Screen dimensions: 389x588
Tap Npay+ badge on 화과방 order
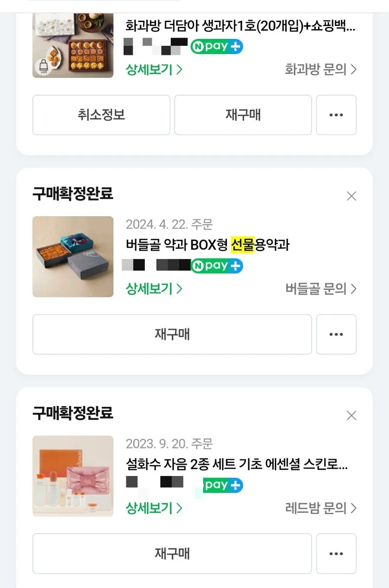coord(217,46)
